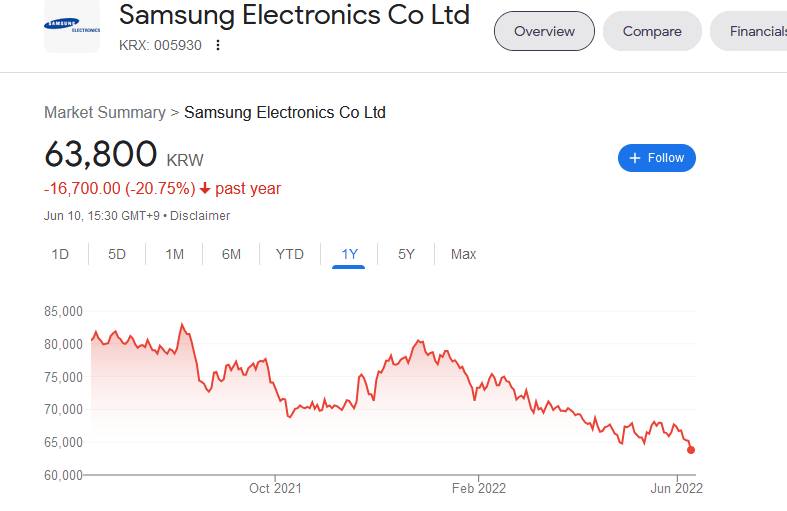Click the 63,800 KRW price figure
Screen dimensions: 787x511
pos(101,155)
